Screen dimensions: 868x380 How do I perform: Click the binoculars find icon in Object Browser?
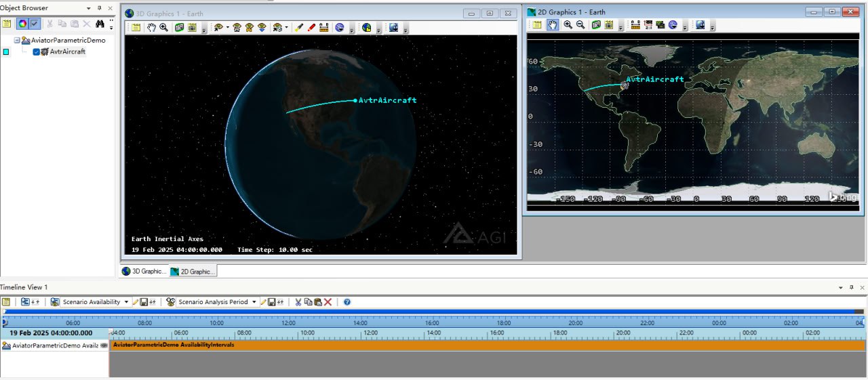pos(100,24)
